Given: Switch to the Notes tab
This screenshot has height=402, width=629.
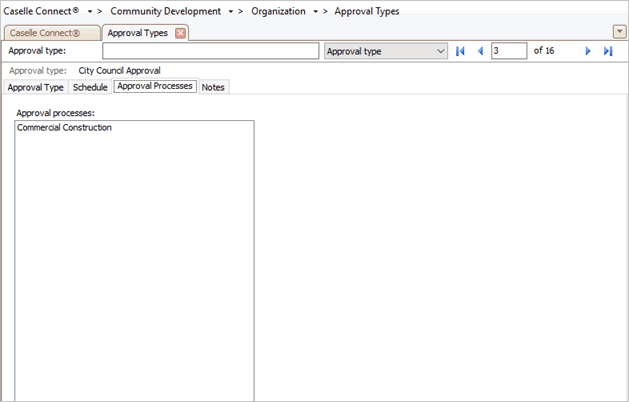Looking at the screenshot, I should [213, 87].
